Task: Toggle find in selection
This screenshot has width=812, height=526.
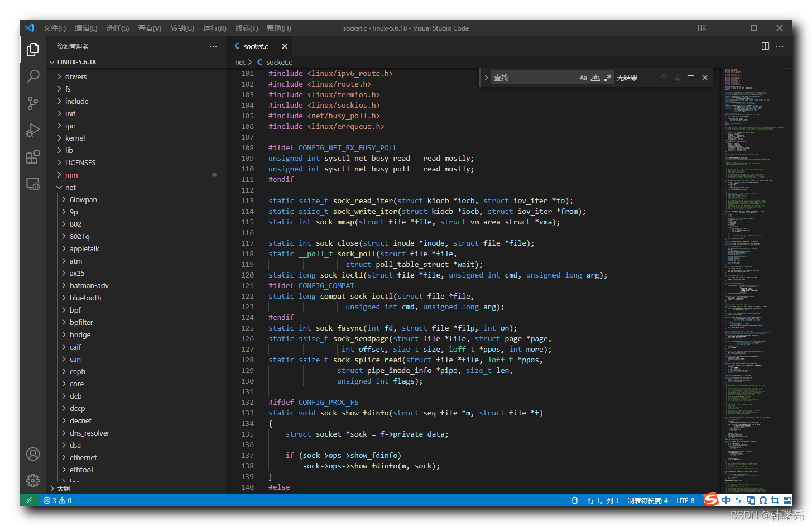Action: tap(691, 78)
